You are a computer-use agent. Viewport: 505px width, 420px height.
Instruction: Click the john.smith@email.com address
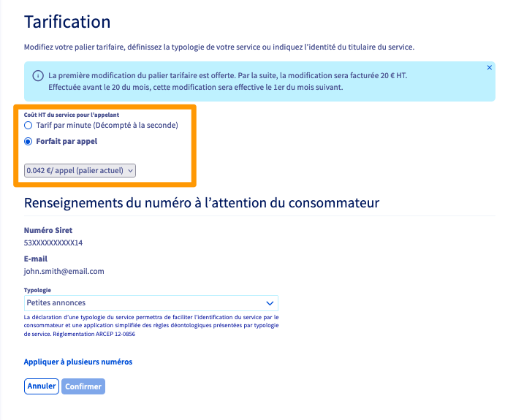pyautogui.click(x=64, y=271)
